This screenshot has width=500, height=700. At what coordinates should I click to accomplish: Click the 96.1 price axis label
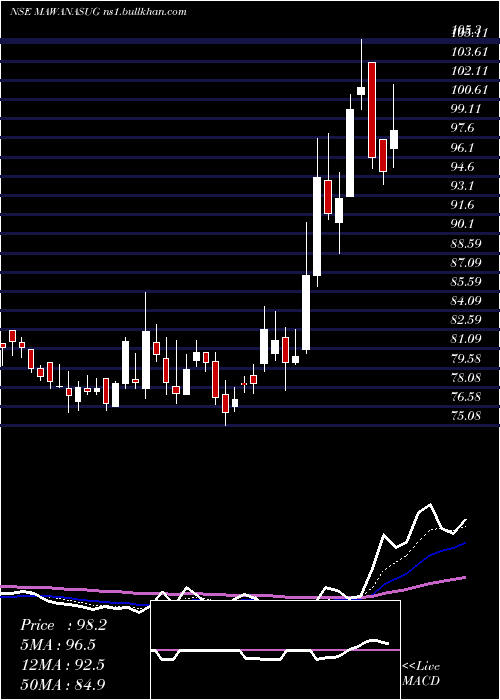coord(463,148)
